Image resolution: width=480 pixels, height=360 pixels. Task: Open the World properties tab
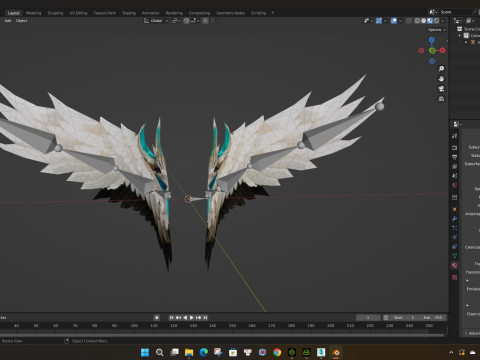click(x=455, y=185)
